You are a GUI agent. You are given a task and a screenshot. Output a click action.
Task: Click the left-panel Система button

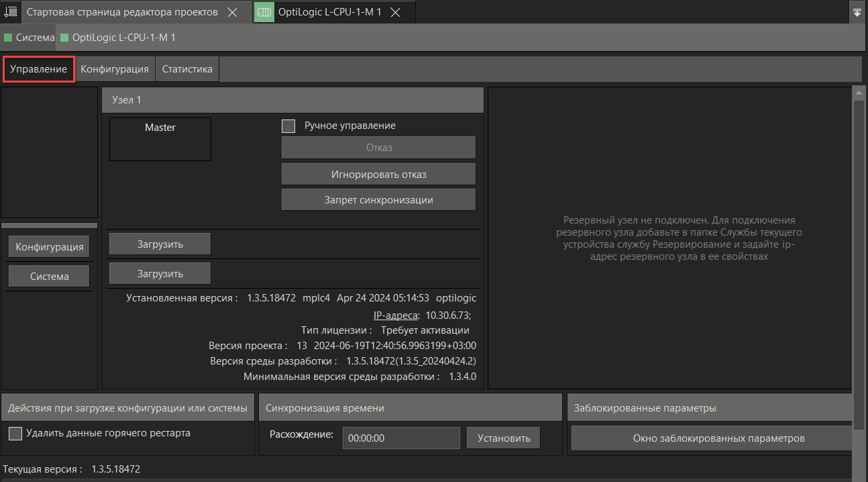click(49, 276)
